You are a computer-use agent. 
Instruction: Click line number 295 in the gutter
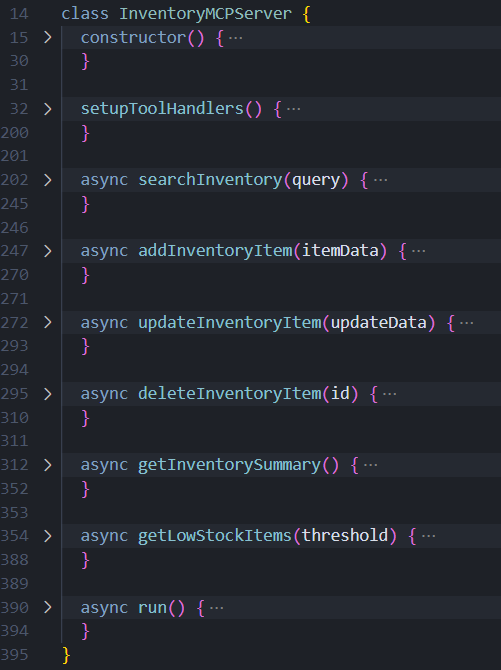click(x=15, y=394)
